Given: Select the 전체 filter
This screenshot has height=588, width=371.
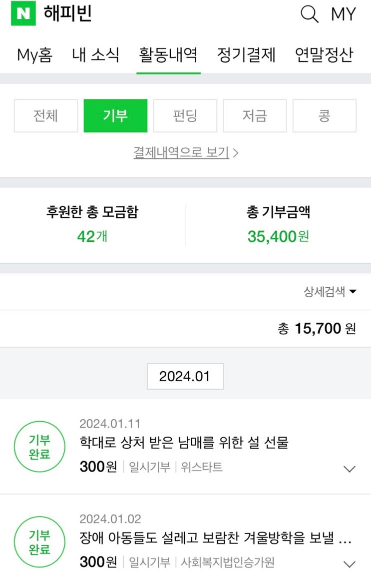Looking at the screenshot, I should click(46, 116).
